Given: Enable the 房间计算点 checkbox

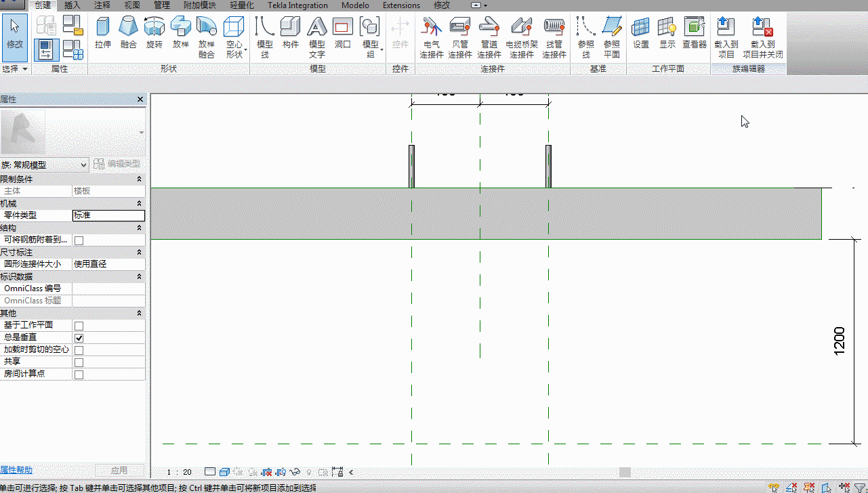Looking at the screenshot, I should pyautogui.click(x=79, y=374).
